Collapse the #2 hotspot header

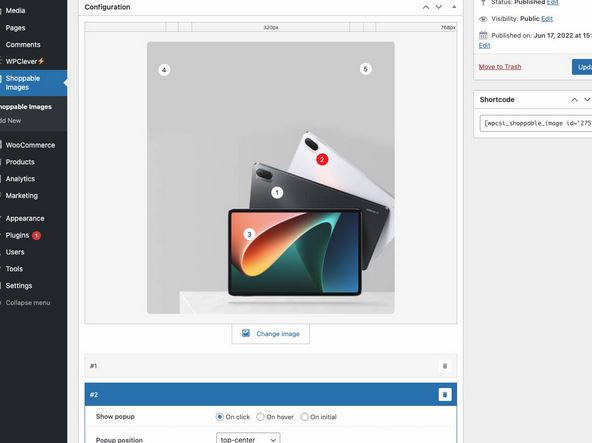coord(271,394)
